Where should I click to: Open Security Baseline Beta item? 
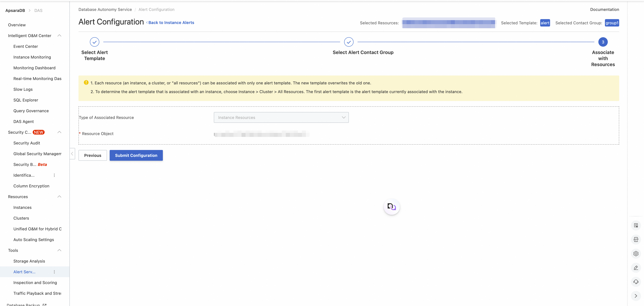[30, 165]
